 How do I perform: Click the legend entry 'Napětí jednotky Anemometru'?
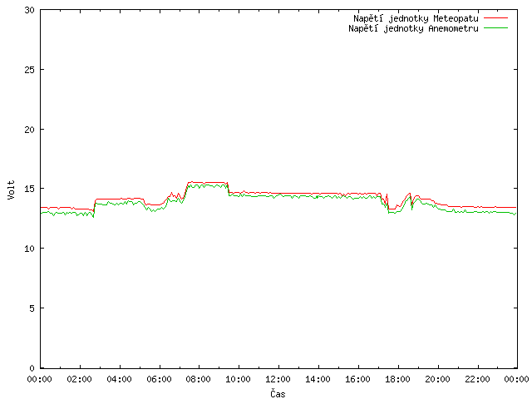(x=413, y=28)
